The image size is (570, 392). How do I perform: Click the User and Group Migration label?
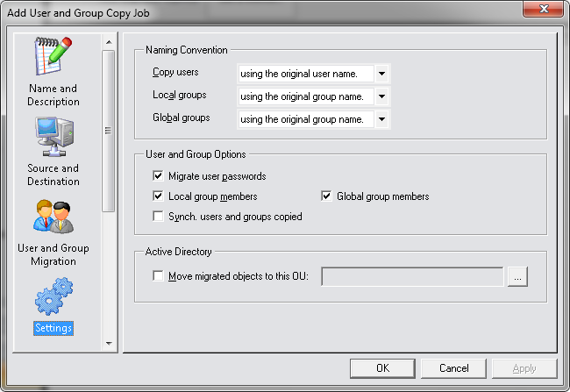pos(53,254)
